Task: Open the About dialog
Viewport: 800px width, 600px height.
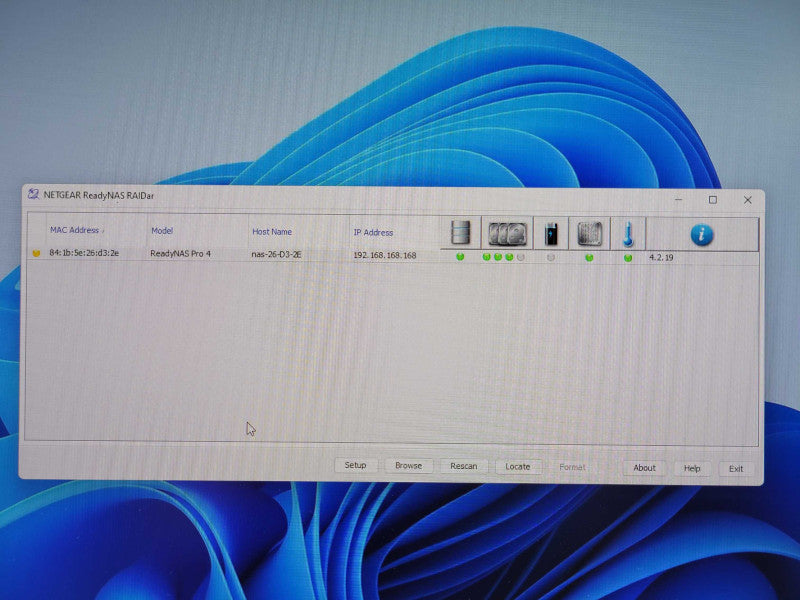Action: [x=644, y=468]
